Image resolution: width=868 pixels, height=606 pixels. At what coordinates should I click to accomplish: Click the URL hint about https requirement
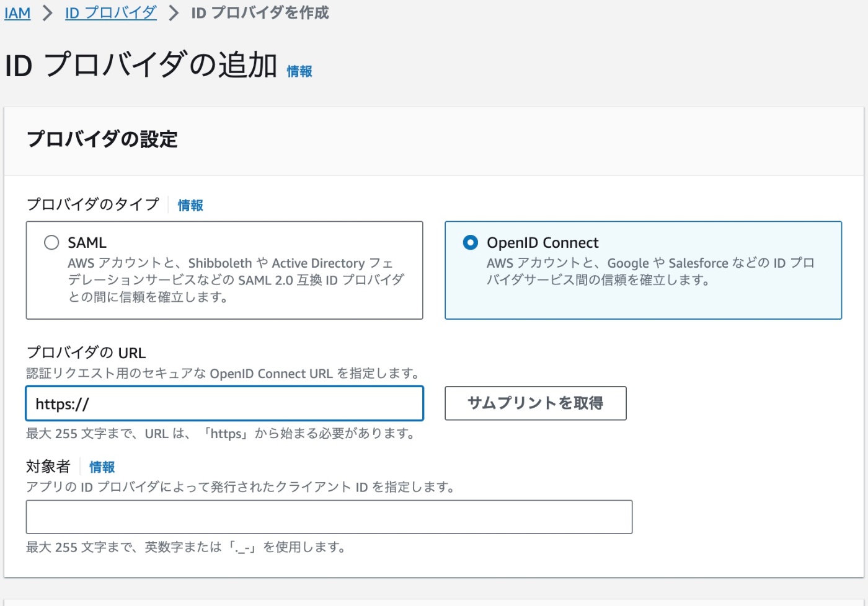[221, 434]
